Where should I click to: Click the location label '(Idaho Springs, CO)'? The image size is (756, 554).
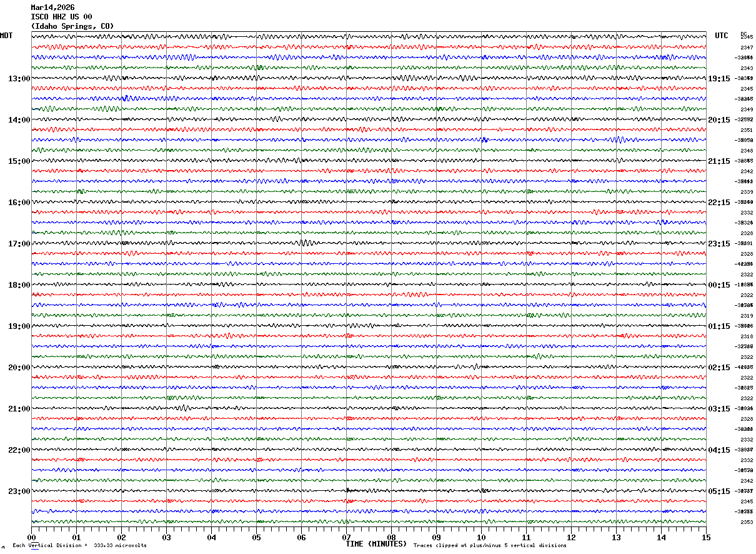click(72, 26)
